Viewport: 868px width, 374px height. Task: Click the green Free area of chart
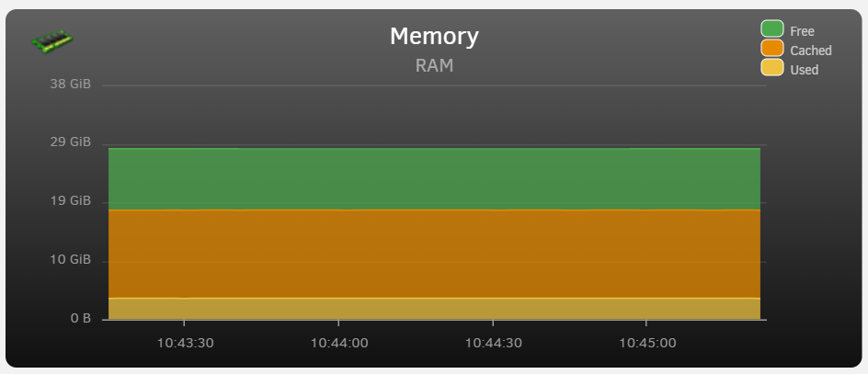point(434,178)
